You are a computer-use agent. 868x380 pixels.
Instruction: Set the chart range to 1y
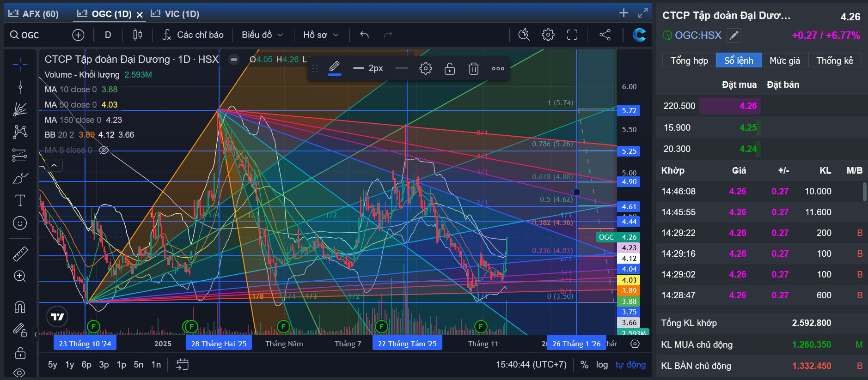(x=69, y=365)
